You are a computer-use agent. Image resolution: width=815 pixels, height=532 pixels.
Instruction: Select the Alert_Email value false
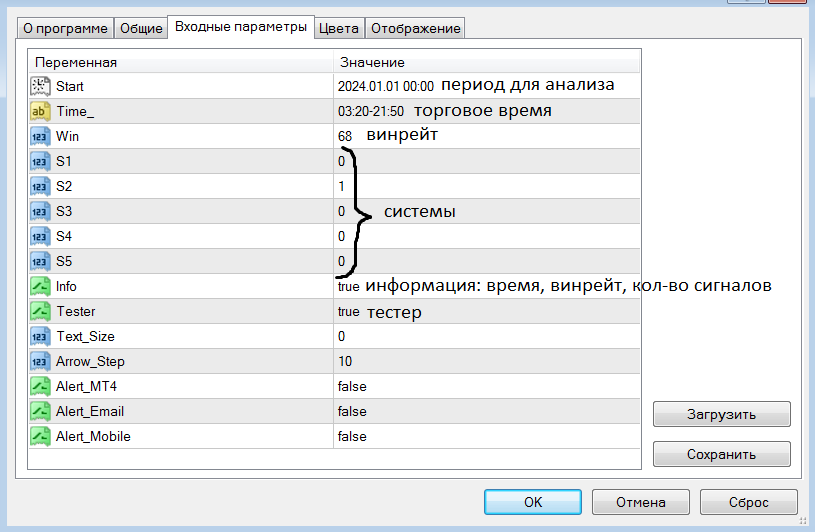[x=352, y=411]
